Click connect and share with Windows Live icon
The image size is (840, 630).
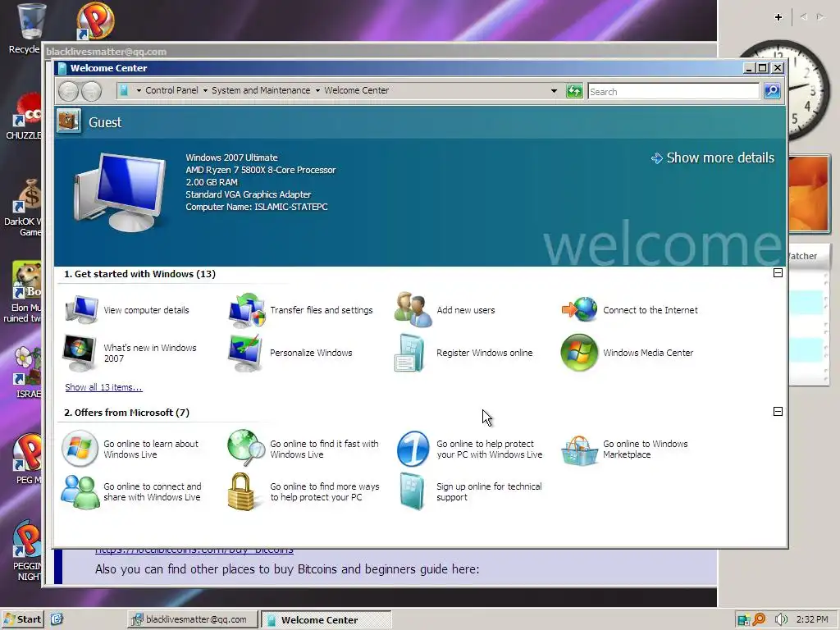[x=80, y=492]
